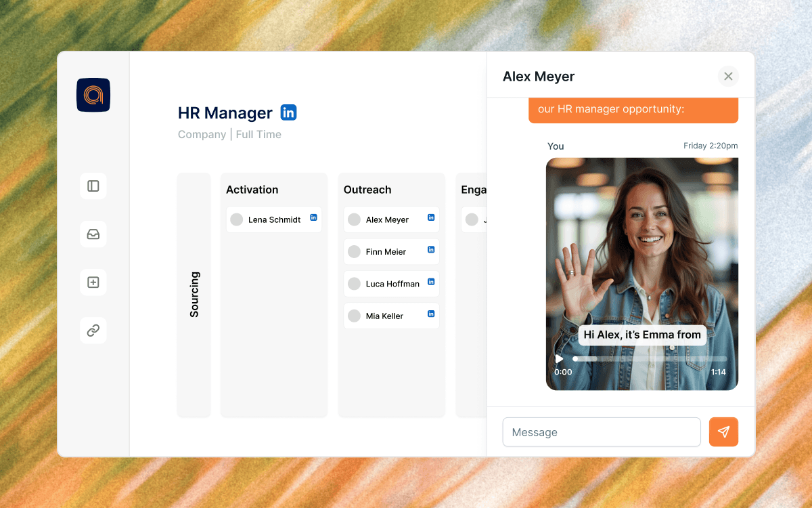Click LinkedIn badge beside HR Manager title
The width and height of the screenshot is (812, 508).
pyautogui.click(x=289, y=113)
